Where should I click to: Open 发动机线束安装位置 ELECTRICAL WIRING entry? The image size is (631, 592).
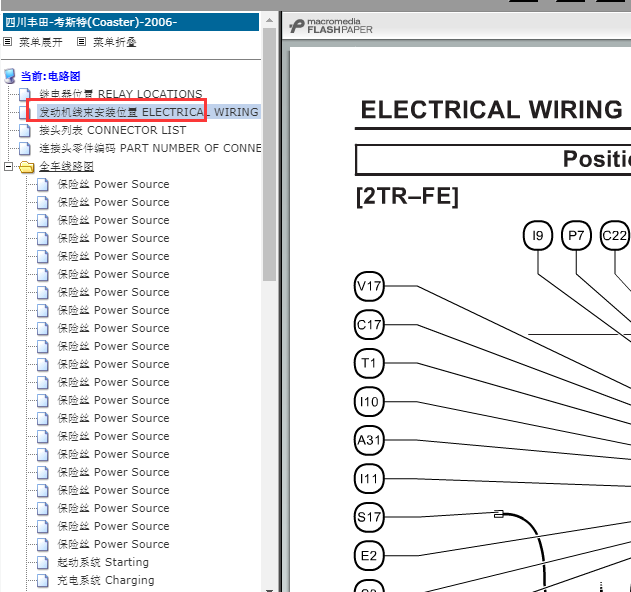[x=148, y=112]
